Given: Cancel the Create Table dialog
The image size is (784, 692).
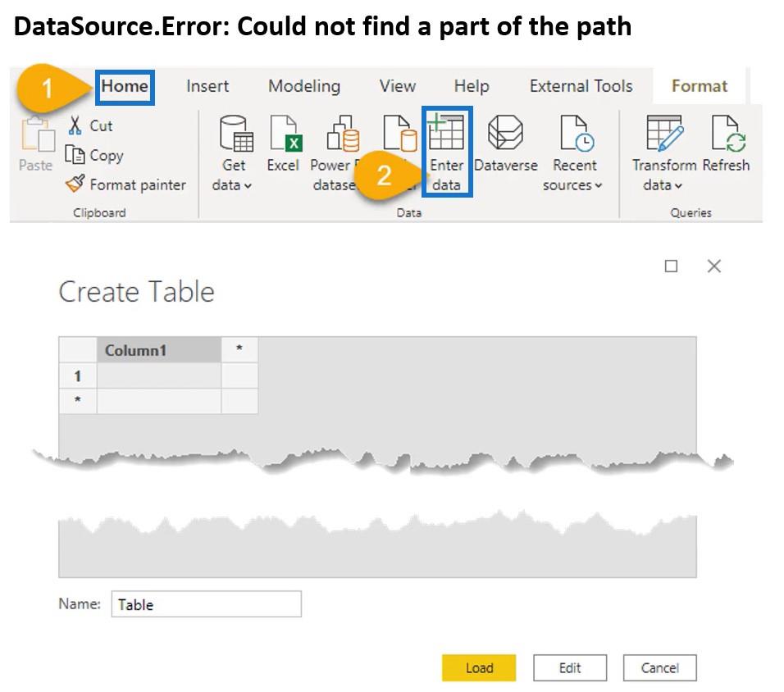Looking at the screenshot, I should (660, 668).
